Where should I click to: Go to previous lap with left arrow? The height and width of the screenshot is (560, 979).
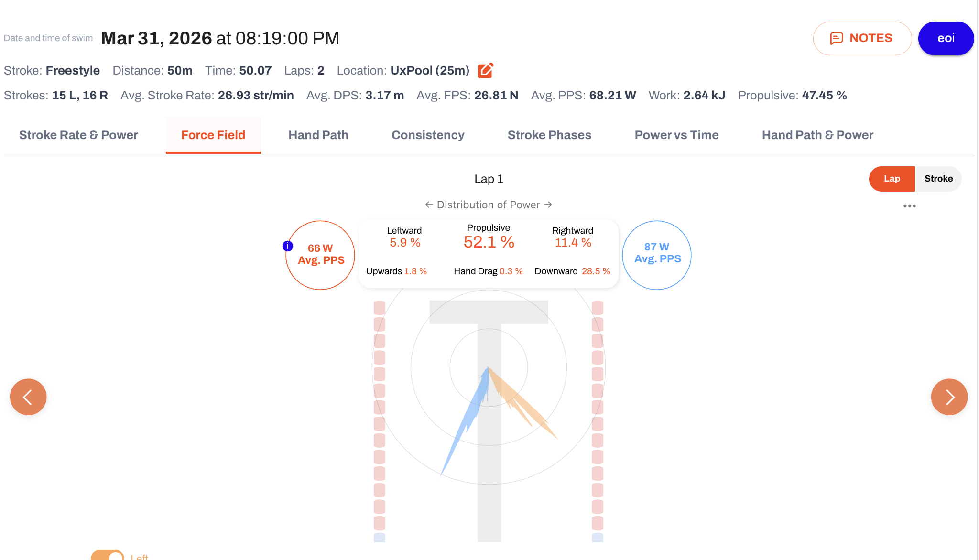pos(28,397)
